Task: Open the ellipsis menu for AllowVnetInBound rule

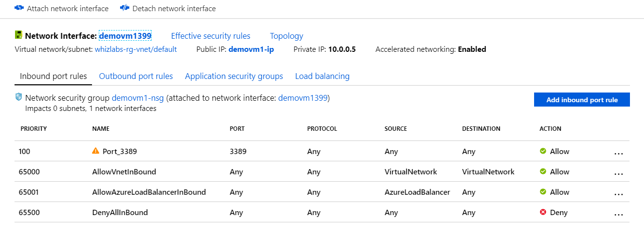Action: pos(618,173)
